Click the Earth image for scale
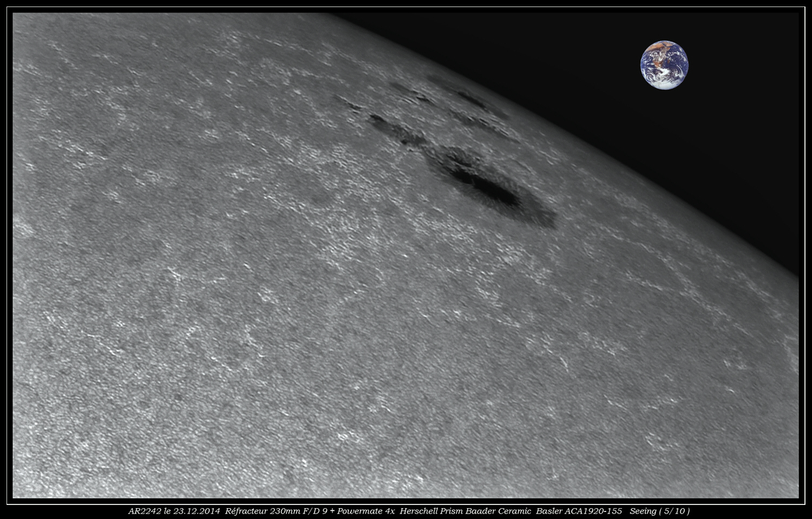The width and height of the screenshot is (812, 519). (x=664, y=65)
